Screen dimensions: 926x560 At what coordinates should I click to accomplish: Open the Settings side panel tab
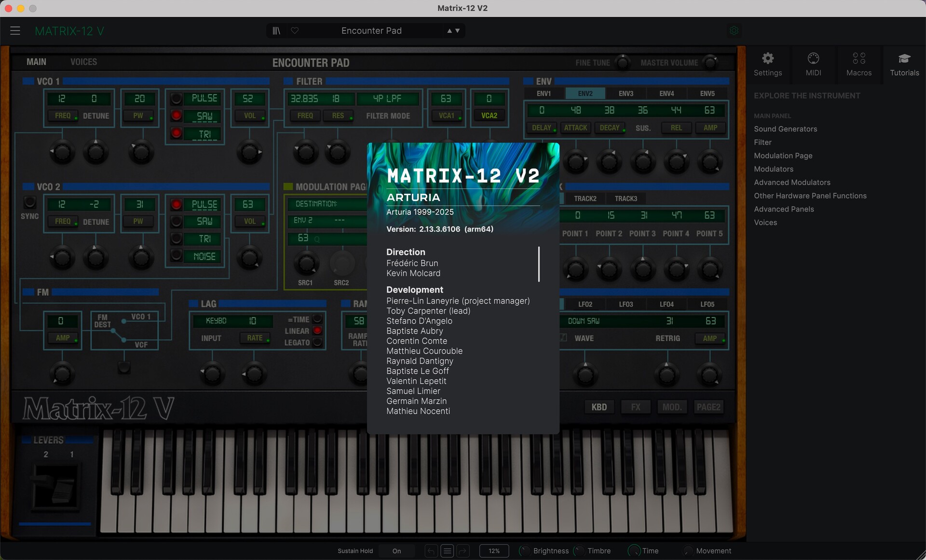768,65
